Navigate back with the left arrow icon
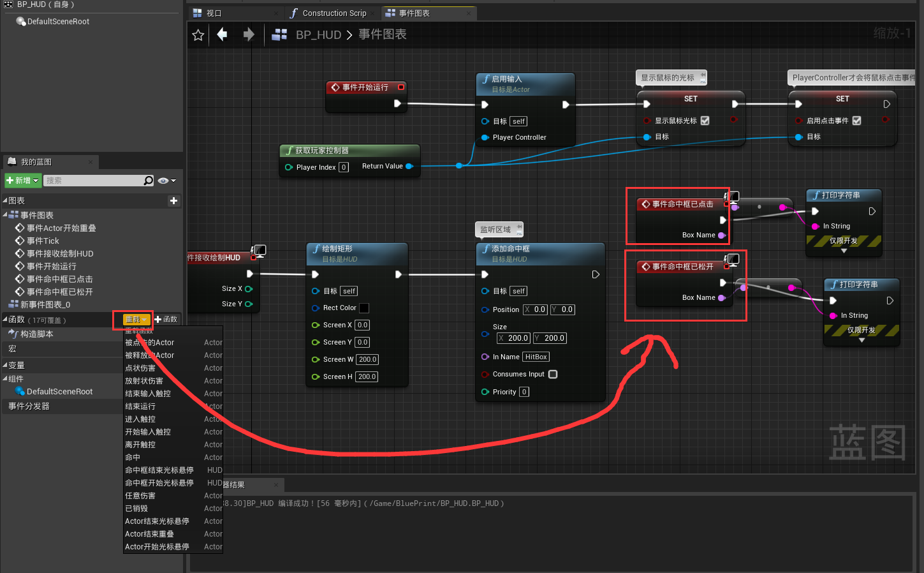Viewport: 924px width, 573px height. tap(222, 34)
